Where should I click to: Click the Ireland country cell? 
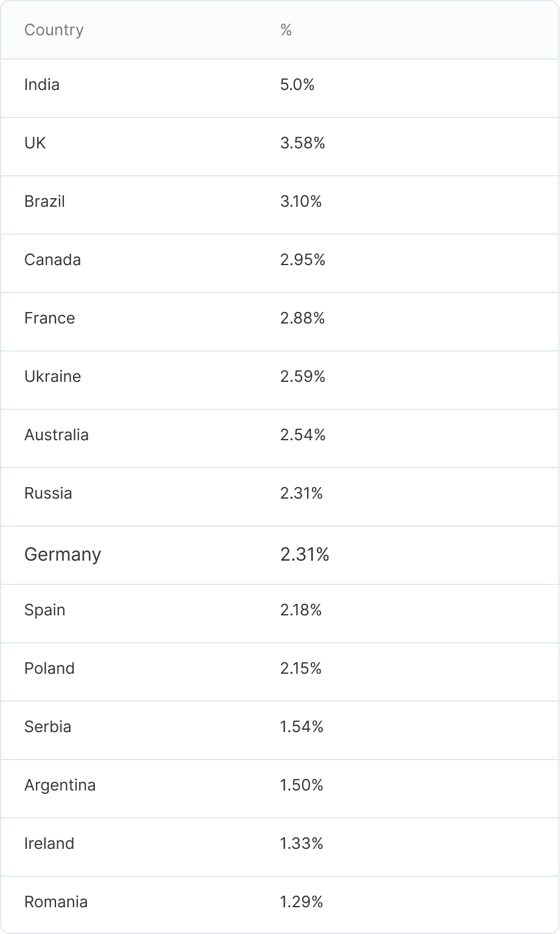pyautogui.click(x=49, y=843)
